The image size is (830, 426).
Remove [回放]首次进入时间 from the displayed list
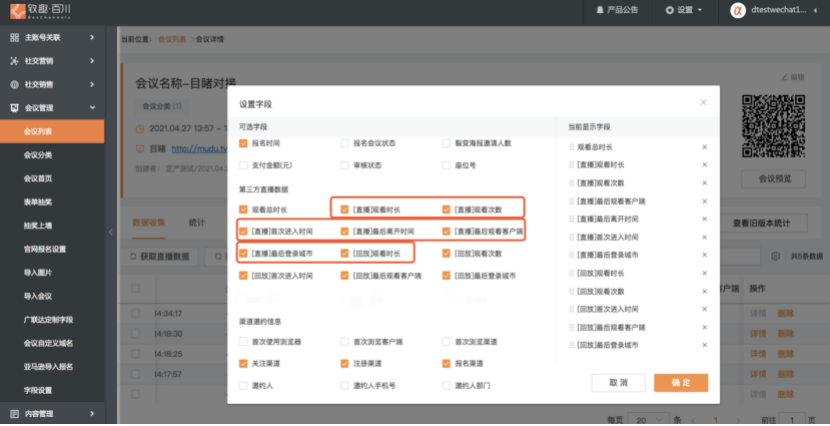705,309
